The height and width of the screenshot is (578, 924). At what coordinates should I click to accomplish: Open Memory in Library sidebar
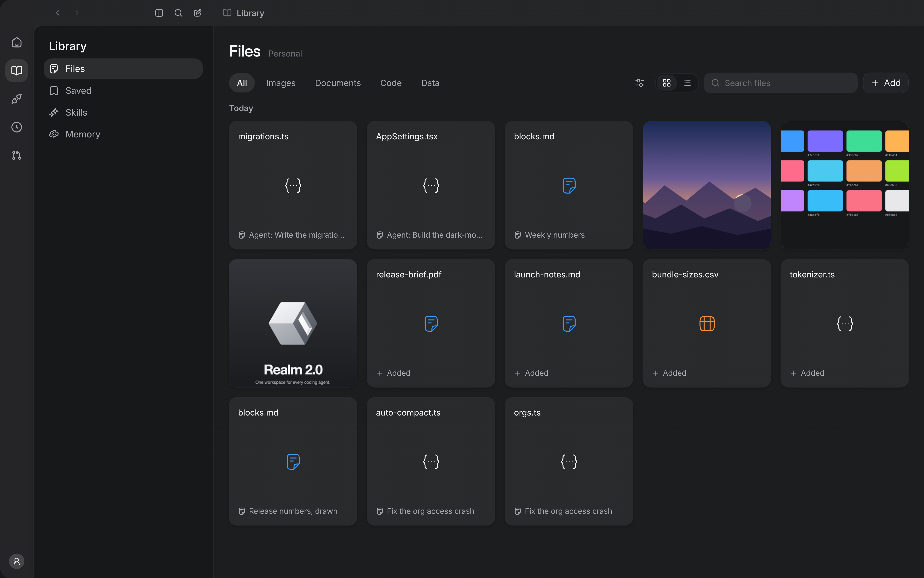pyautogui.click(x=123, y=134)
